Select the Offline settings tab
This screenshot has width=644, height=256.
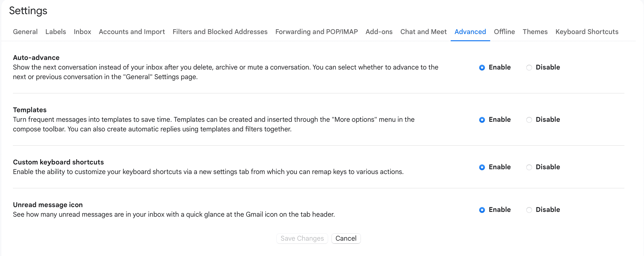504,32
